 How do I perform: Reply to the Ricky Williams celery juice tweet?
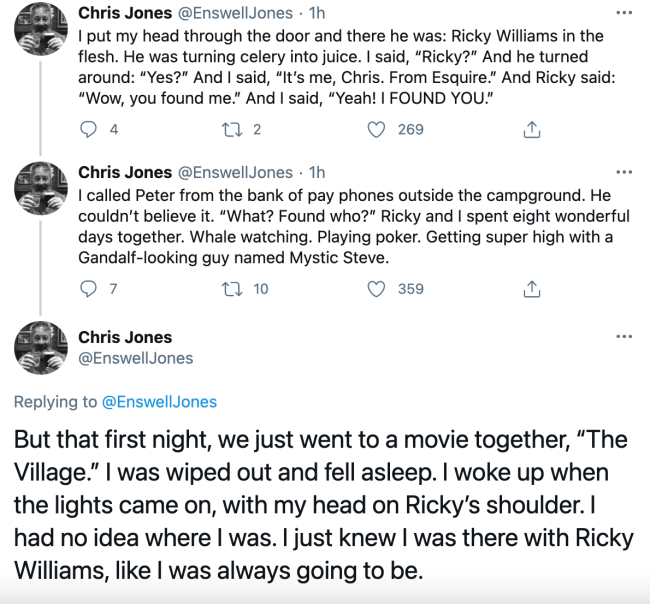[x=89, y=129]
